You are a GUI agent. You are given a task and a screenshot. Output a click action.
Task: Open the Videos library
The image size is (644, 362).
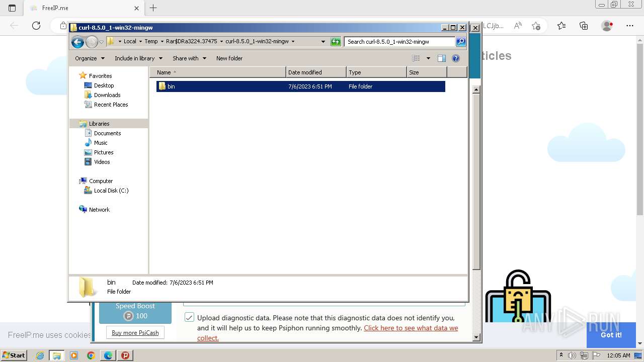[102, 162]
